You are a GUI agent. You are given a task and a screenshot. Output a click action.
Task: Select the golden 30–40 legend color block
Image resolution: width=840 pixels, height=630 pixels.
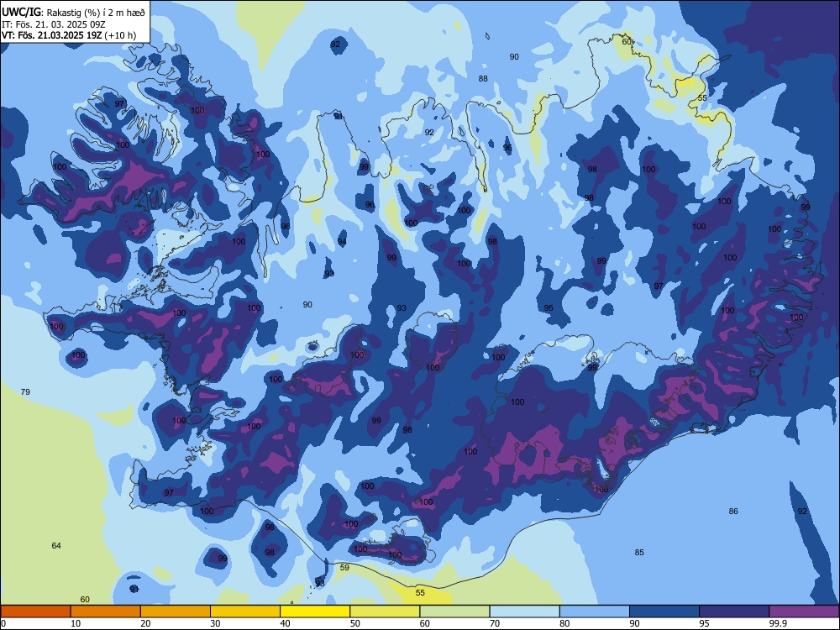point(245,612)
